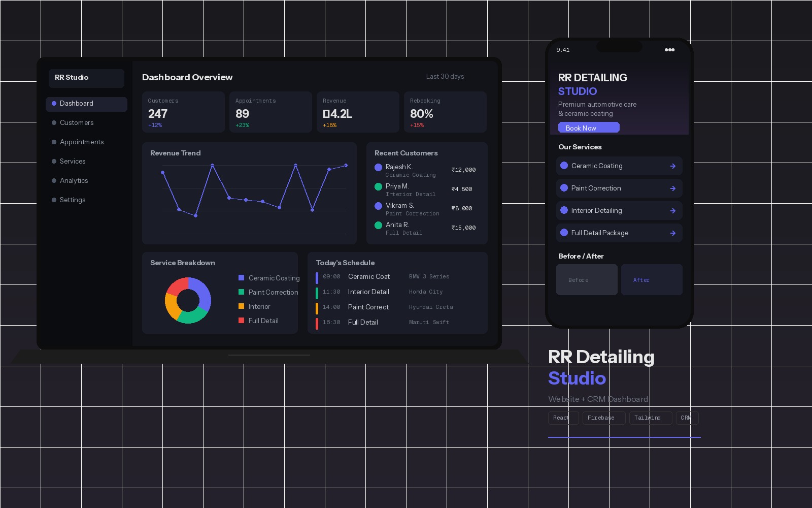
Task: Select the Before image thumbnail
Action: [587, 280]
